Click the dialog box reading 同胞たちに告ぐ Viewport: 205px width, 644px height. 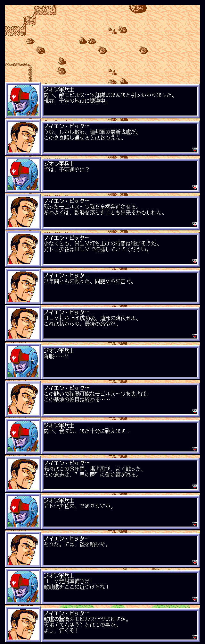[x=120, y=287]
